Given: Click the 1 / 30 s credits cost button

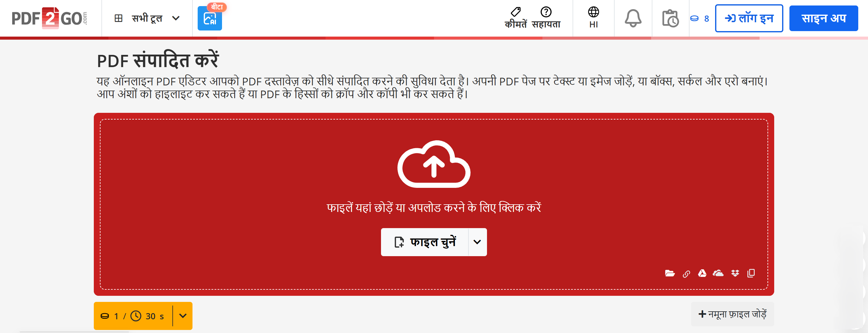Looking at the screenshot, I should (133, 316).
